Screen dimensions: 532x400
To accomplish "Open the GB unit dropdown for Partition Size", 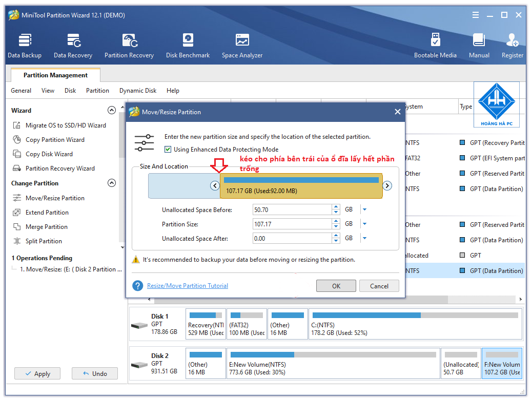I will point(365,223).
